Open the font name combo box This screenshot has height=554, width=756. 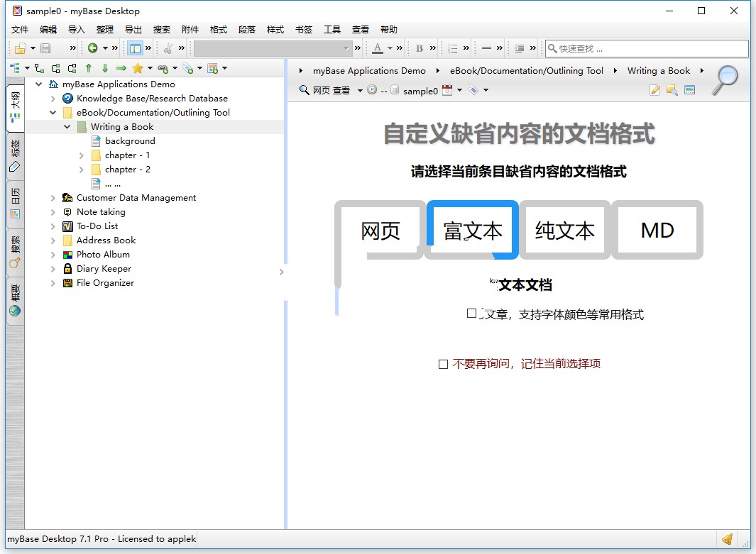273,48
